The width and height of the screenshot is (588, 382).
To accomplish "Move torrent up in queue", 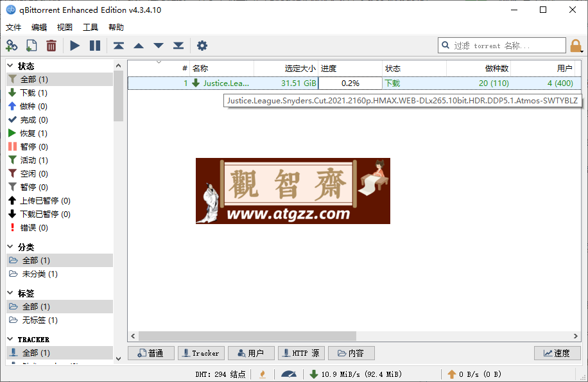I will [139, 46].
